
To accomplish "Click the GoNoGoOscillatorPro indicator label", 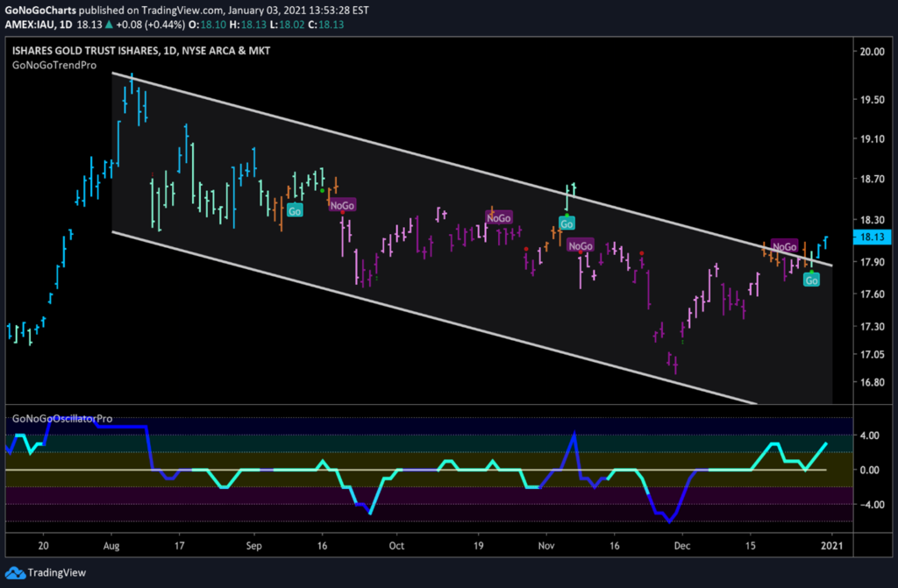I will 62,419.
